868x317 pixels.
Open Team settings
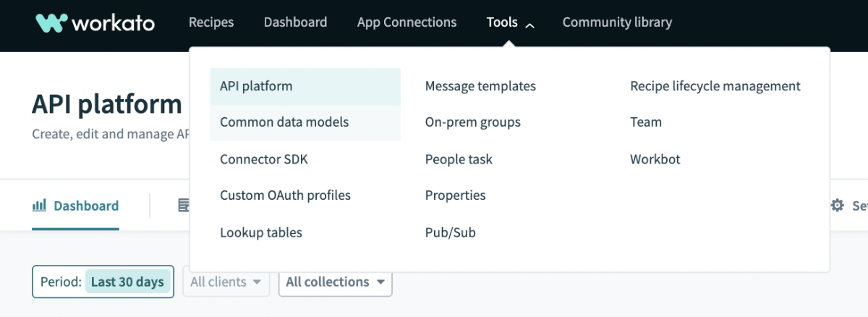pos(646,122)
